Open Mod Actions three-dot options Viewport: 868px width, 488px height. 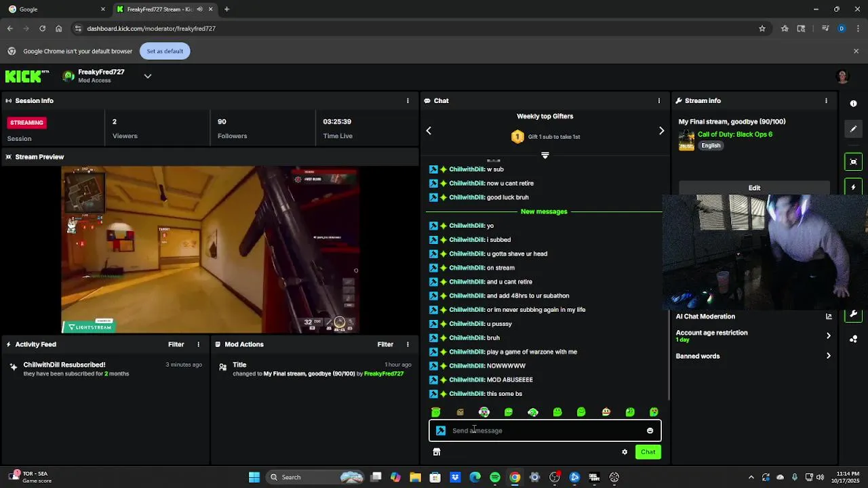tap(408, 344)
